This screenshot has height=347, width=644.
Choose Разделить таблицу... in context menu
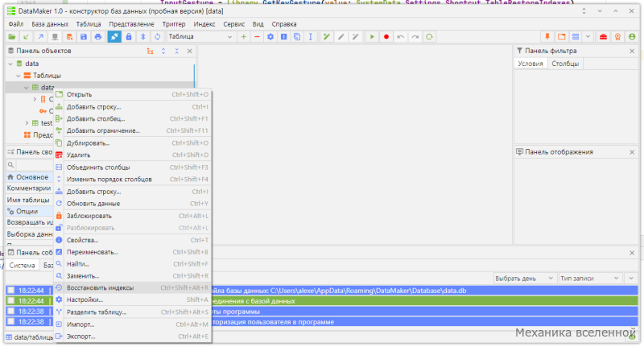pyautogui.click(x=133, y=312)
